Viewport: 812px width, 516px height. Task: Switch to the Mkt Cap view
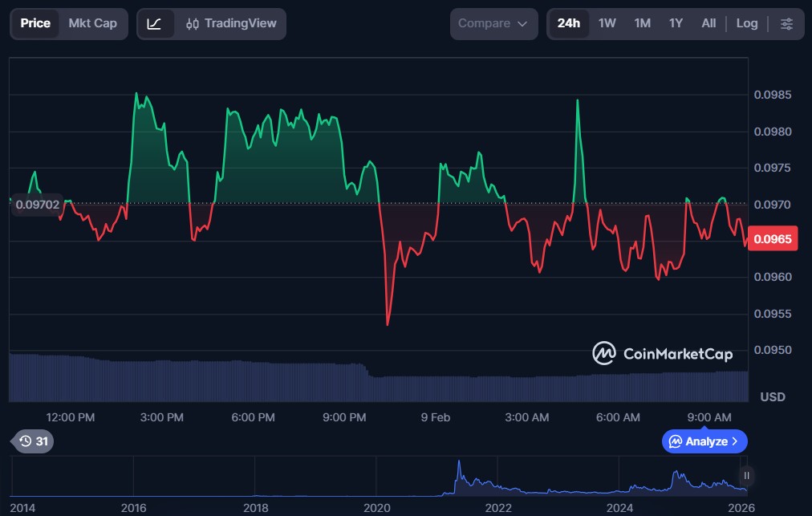coord(92,23)
